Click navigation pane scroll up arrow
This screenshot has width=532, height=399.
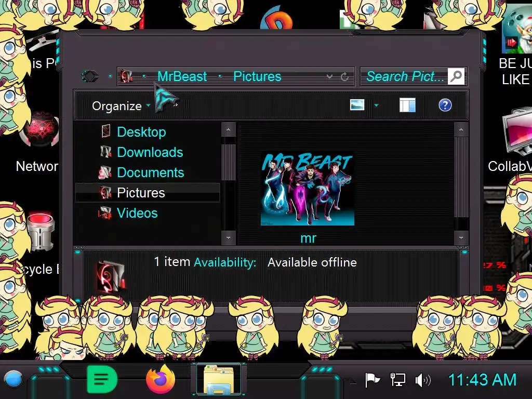point(229,129)
